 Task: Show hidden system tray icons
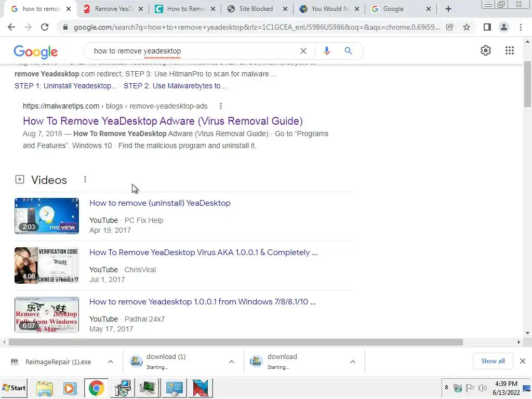click(446, 388)
